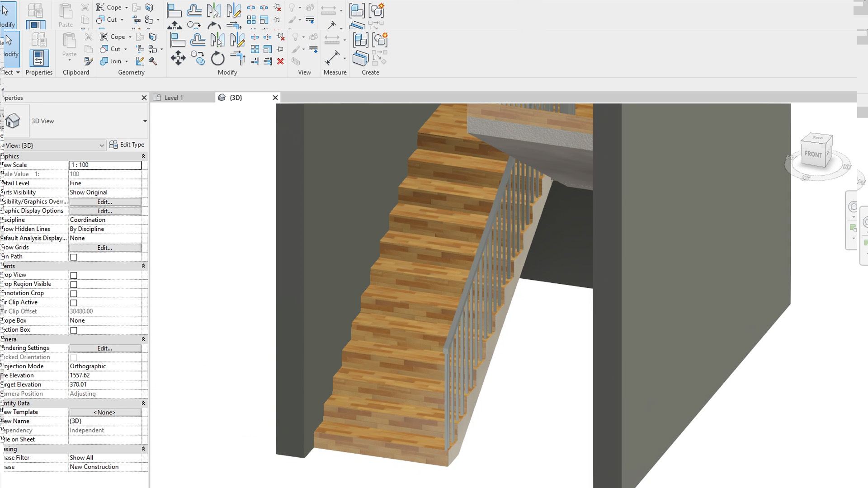Choose Trim/Extend Multiple Elements tool
Screen dimensions: 868x488
pos(268,61)
